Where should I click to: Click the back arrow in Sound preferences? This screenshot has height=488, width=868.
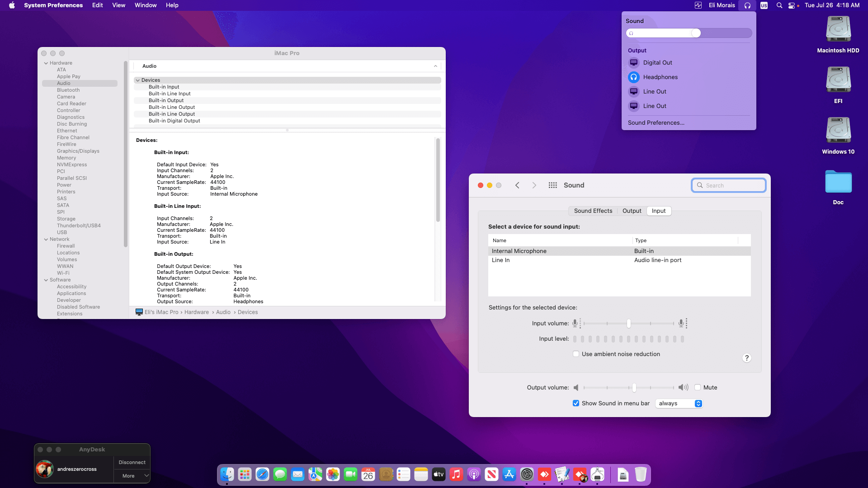[x=517, y=185]
